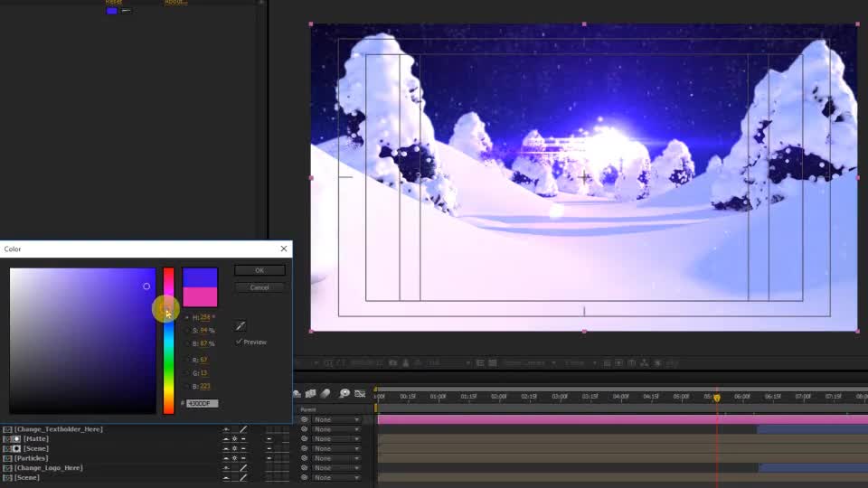Take snapshot with viewer camera icon
The image size is (868, 488).
(x=393, y=363)
